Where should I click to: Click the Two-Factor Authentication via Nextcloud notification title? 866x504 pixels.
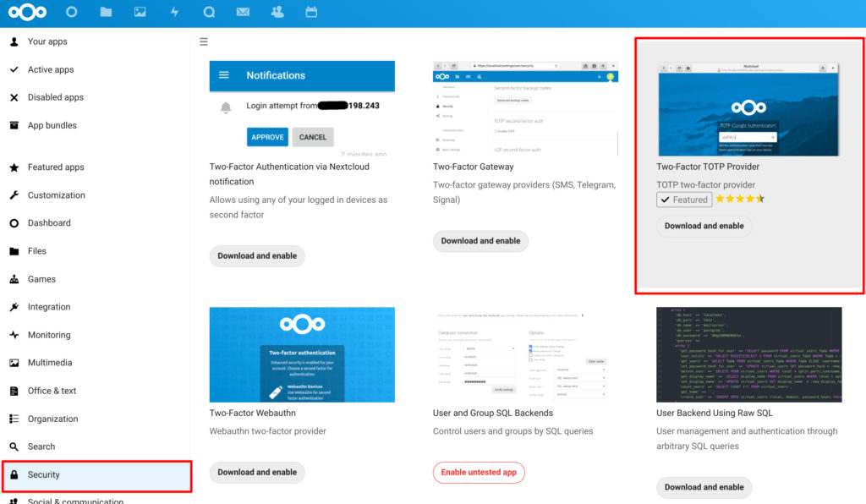pos(289,174)
